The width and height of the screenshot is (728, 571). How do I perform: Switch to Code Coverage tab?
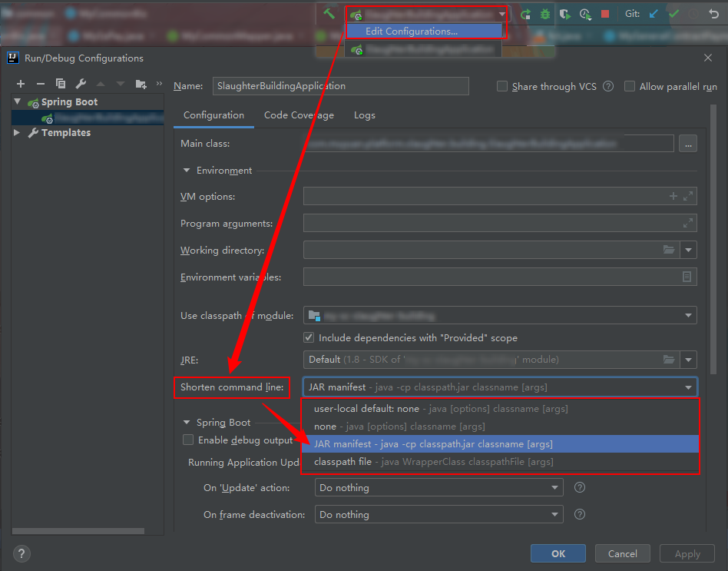299,115
